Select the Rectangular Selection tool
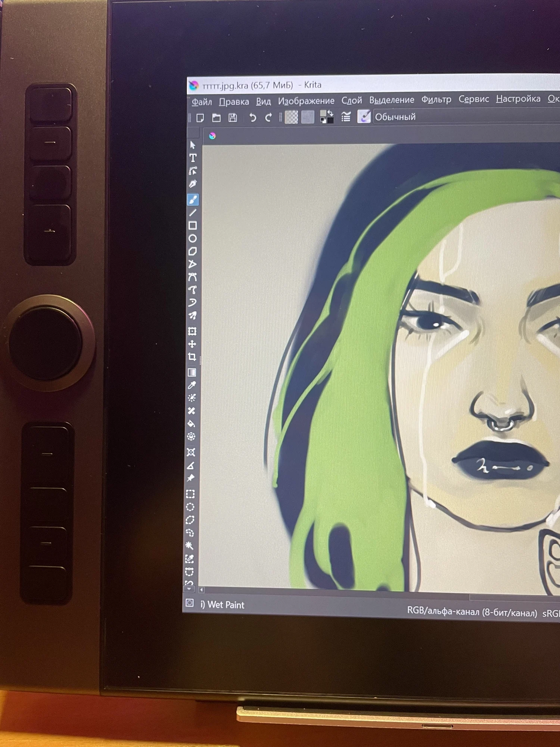This screenshot has height=747, width=560. tap(190, 494)
